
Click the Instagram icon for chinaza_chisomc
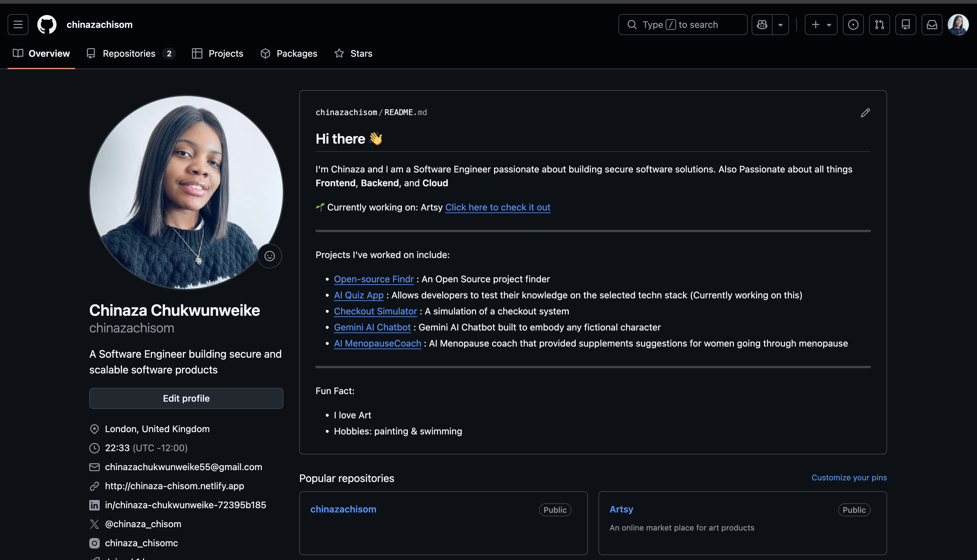94,543
